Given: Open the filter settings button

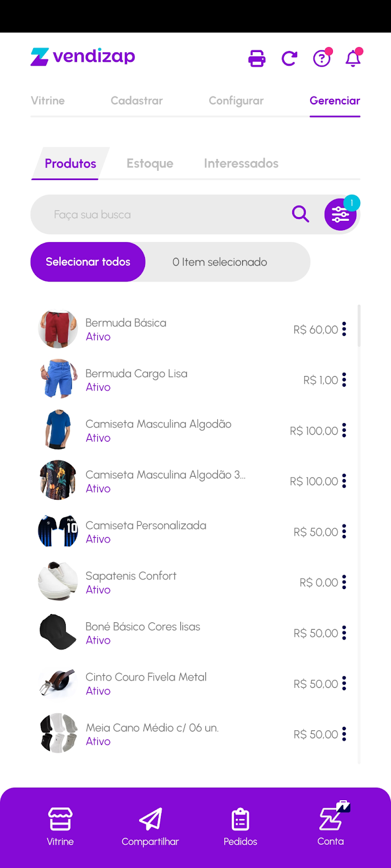Looking at the screenshot, I should click(340, 215).
